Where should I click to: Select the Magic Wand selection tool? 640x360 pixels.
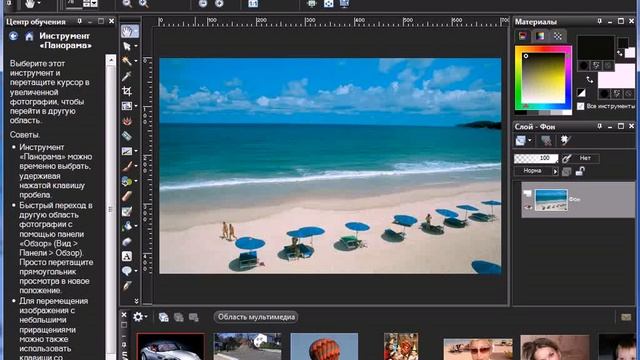click(127, 61)
